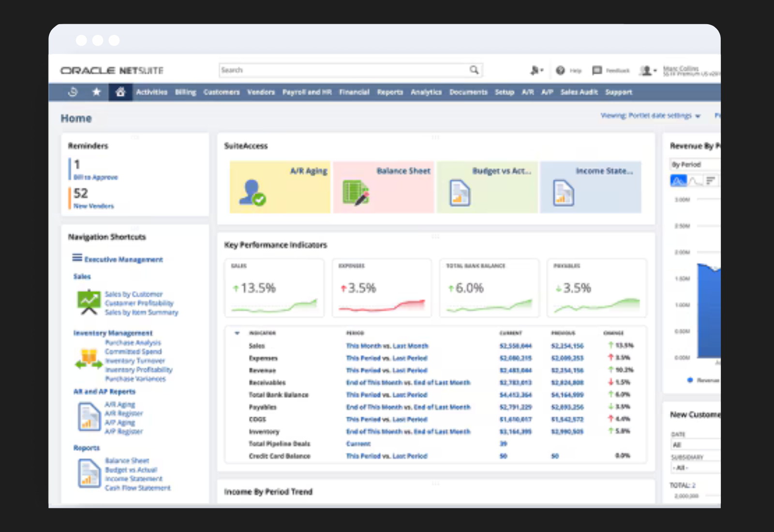Open the Analytics menu
The width and height of the screenshot is (774, 532).
pyautogui.click(x=426, y=92)
